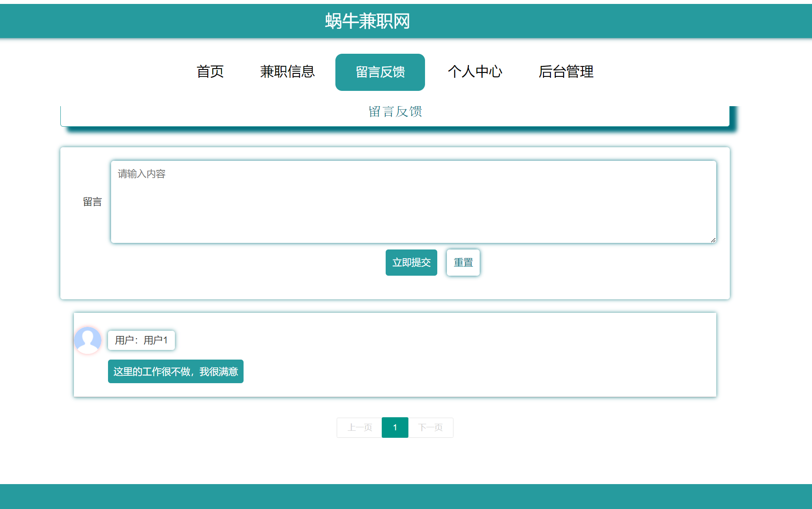The image size is (812, 509).
Task: Select the 用户：用户1 name tag
Action: click(141, 340)
